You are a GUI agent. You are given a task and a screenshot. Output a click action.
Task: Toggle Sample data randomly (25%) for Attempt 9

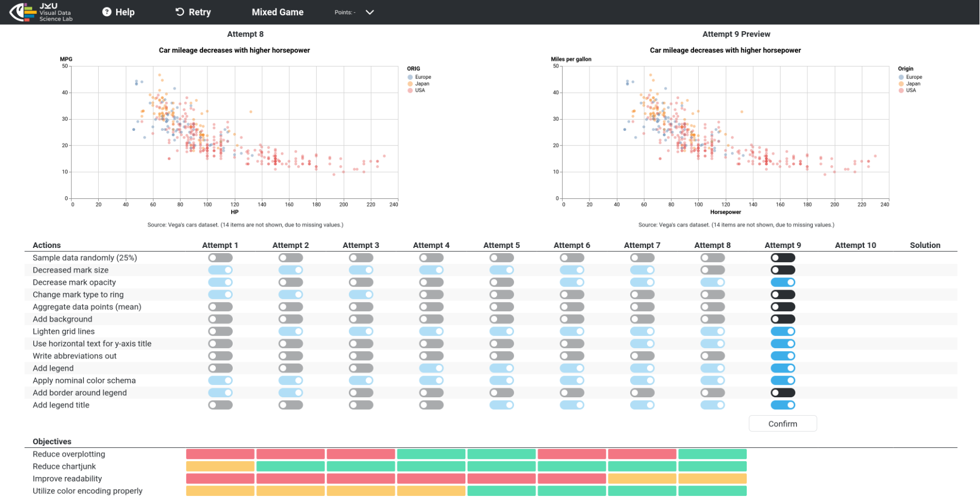(x=783, y=258)
